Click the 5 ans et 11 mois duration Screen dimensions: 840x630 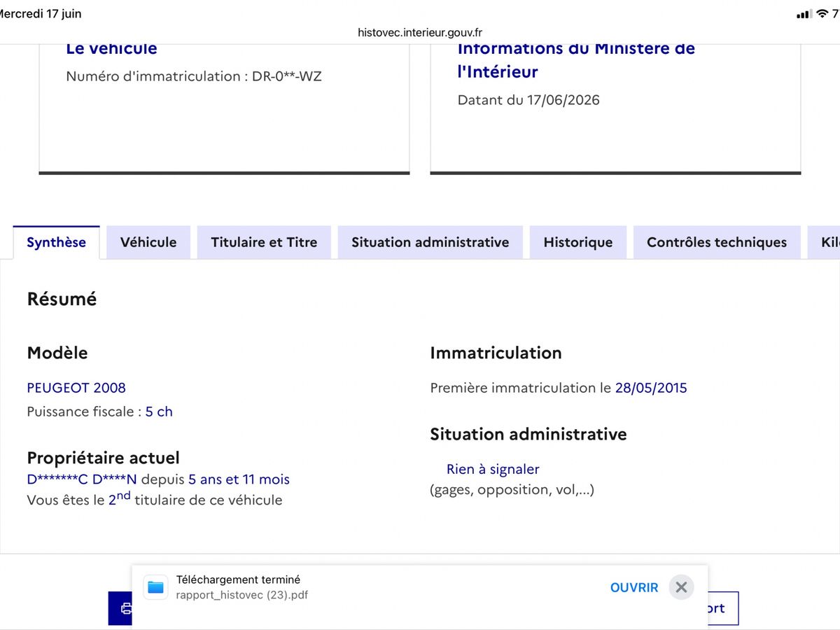(x=239, y=479)
